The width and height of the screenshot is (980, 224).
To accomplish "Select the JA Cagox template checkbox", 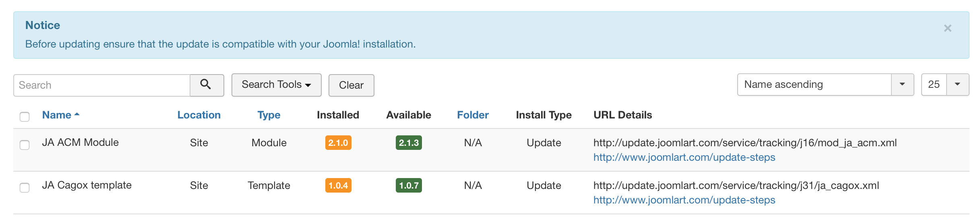I will point(25,188).
